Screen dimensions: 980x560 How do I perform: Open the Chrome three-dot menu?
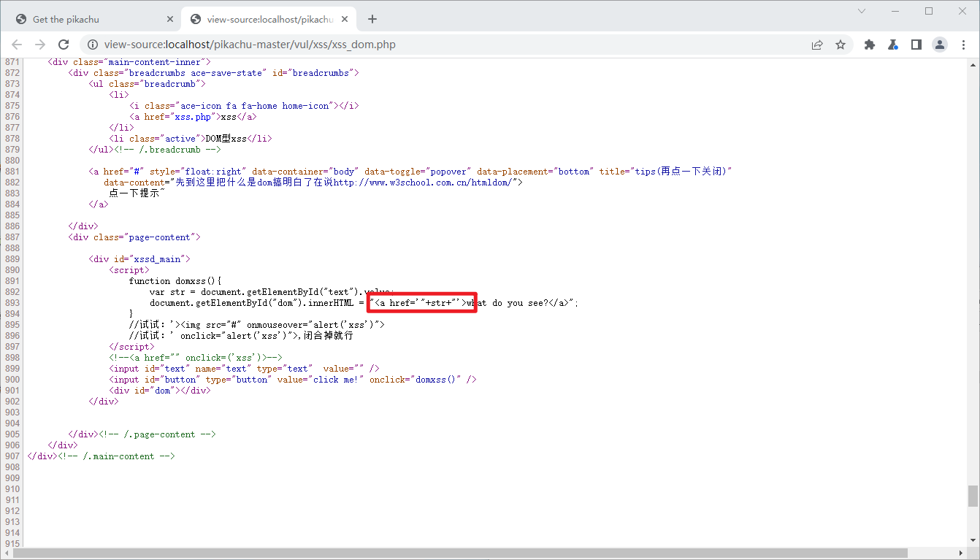click(963, 45)
